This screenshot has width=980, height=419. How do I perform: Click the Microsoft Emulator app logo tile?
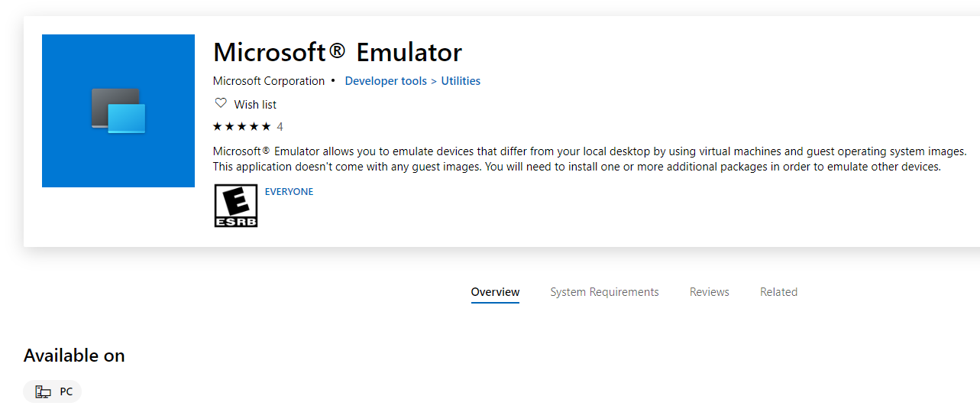(x=118, y=111)
